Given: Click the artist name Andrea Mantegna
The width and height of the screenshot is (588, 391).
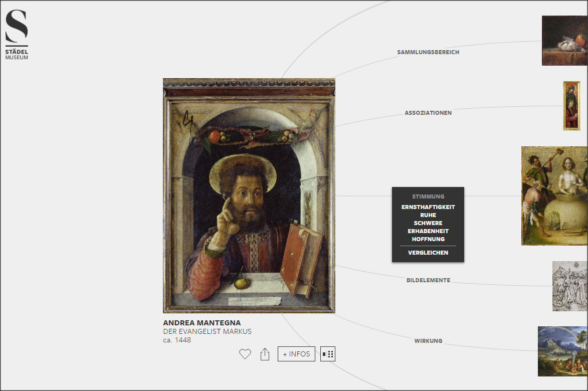Looking at the screenshot, I should click(202, 323).
